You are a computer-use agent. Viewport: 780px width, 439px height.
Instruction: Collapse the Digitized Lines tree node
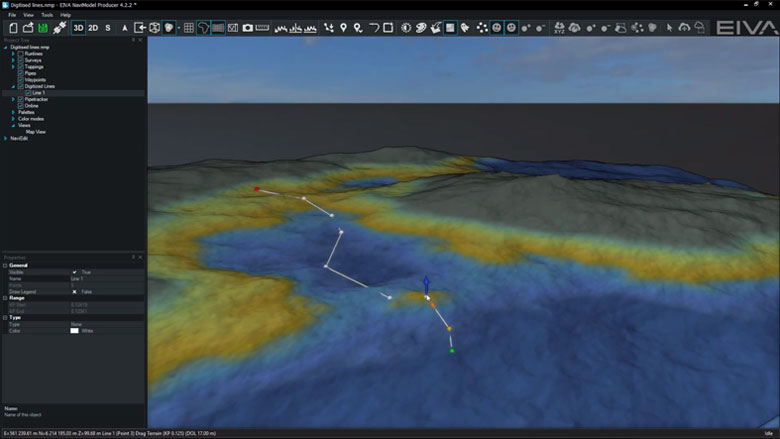(13, 86)
